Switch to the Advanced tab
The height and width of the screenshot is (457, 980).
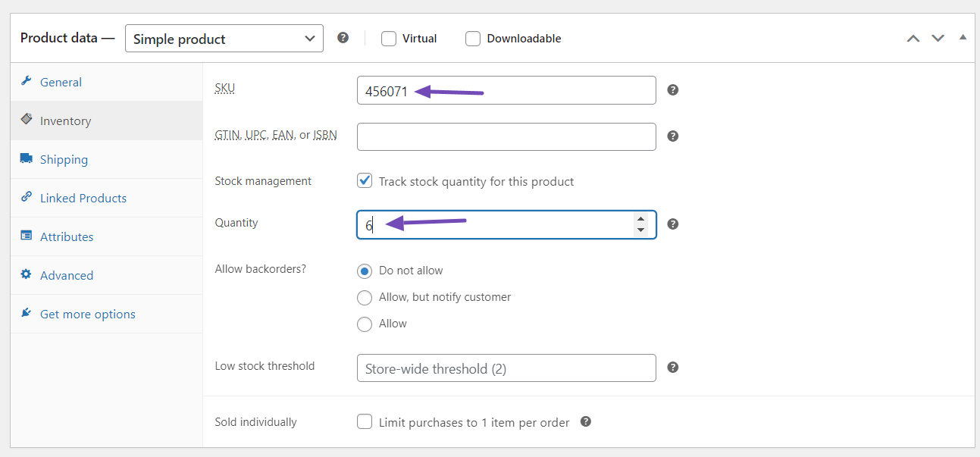[67, 275]
